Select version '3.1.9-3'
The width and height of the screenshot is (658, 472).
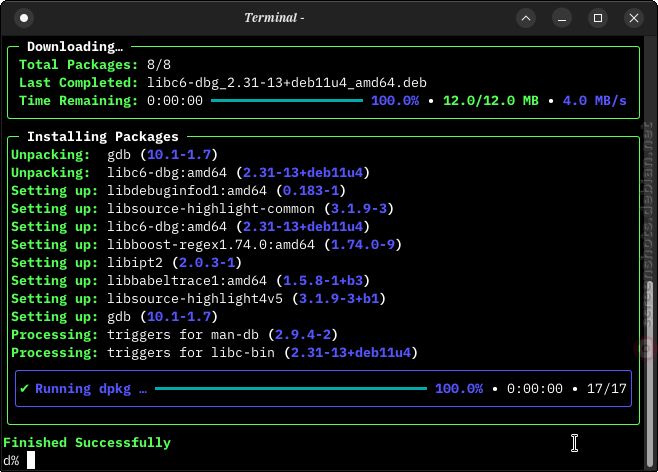click(359, 209)
